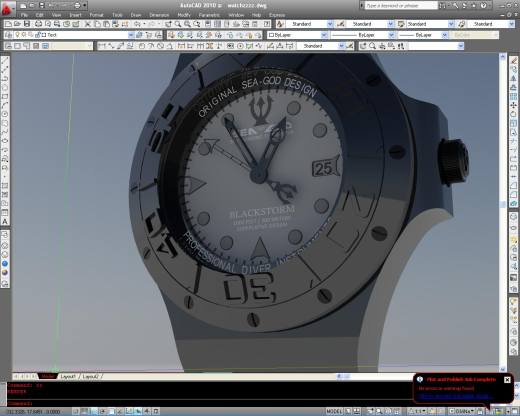520x416 pixels.
Task: Click Cut scissors icon in Standard toolbar
Action: pyautogui.click(x=88, y=24)
